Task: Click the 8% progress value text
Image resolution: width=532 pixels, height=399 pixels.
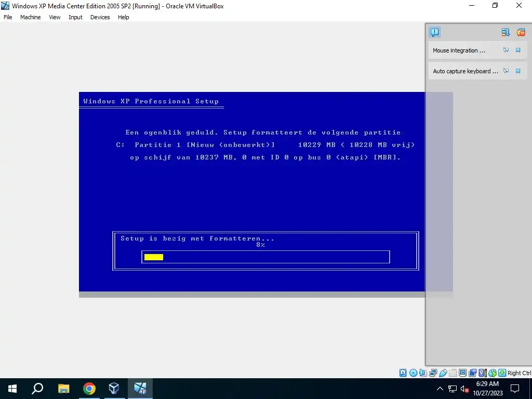Action: [261, 245]
